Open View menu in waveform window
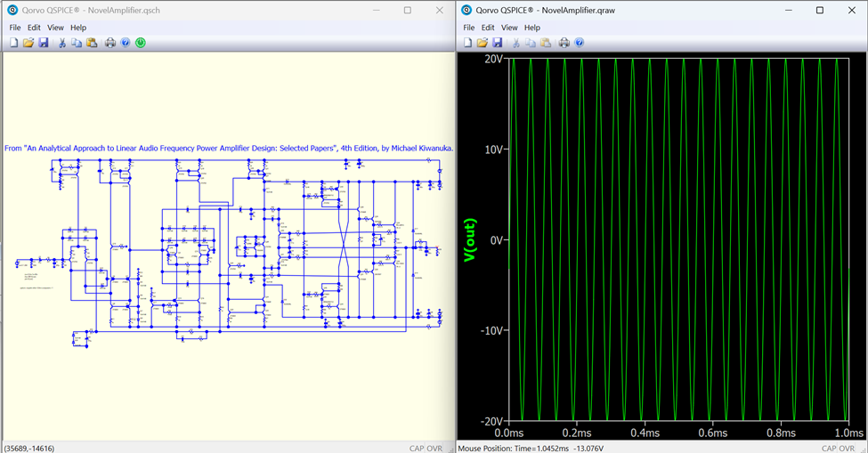This screenshot has height=453, width=868. point(509,28)
